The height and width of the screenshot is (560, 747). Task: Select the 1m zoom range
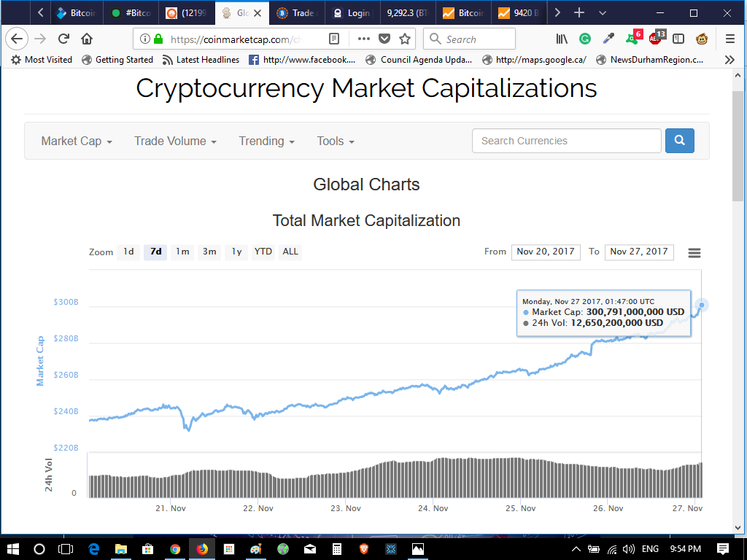[182, 252]
